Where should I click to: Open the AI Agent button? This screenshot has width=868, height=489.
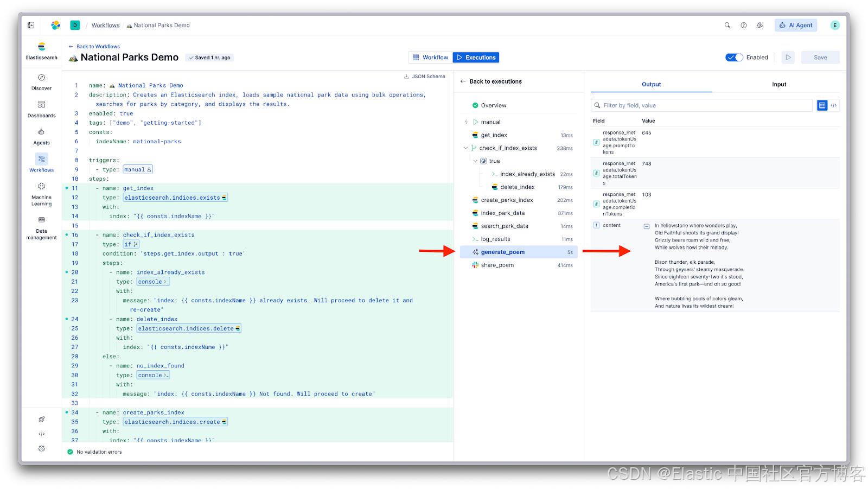796,25
